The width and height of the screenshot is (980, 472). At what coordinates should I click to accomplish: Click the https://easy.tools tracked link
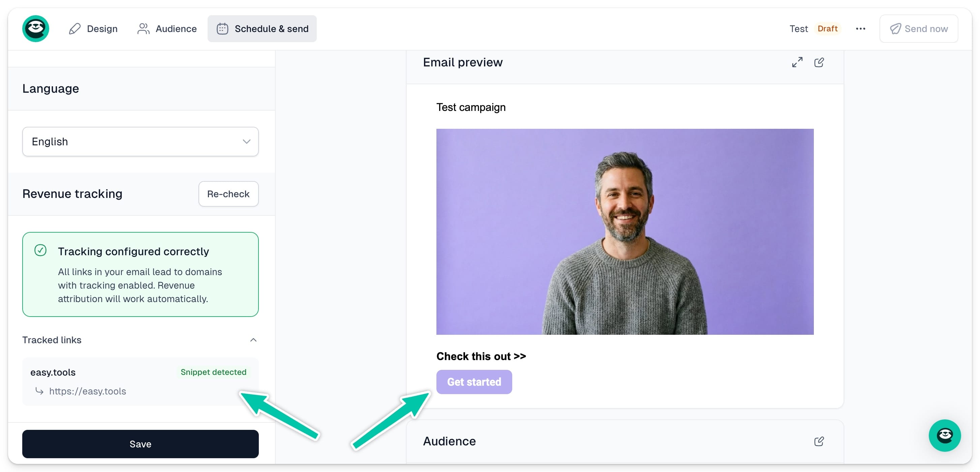coord(88,391)
